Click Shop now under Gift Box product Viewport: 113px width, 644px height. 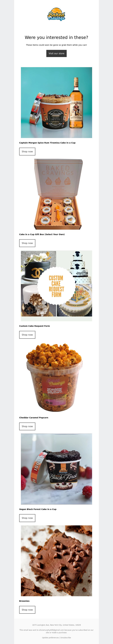(27, 243)
